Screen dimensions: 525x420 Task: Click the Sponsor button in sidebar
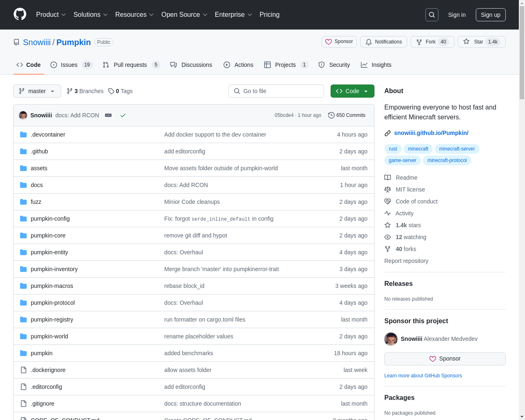[445, 359]
